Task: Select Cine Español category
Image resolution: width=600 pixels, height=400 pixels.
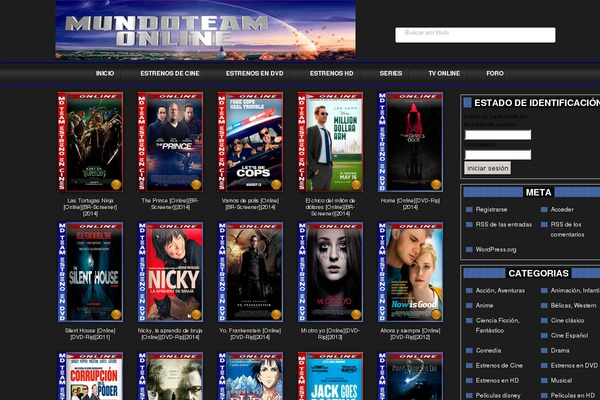Action: [x=569, y=335]
